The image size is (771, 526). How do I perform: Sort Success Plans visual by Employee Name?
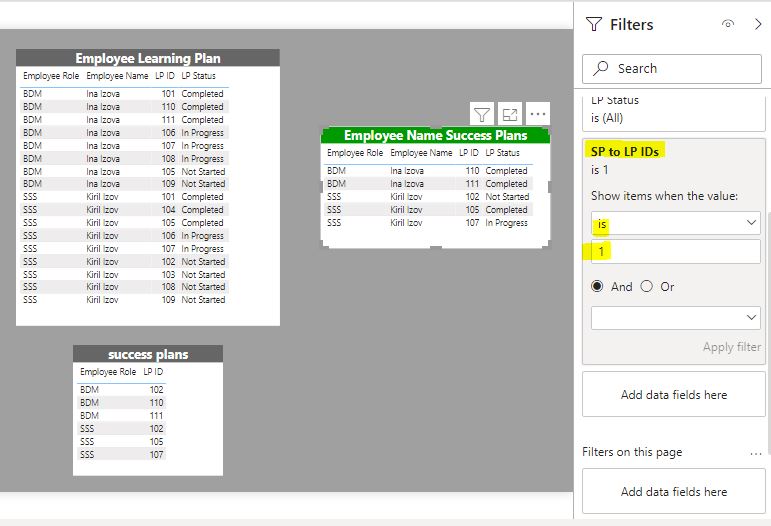coord(421,153)
